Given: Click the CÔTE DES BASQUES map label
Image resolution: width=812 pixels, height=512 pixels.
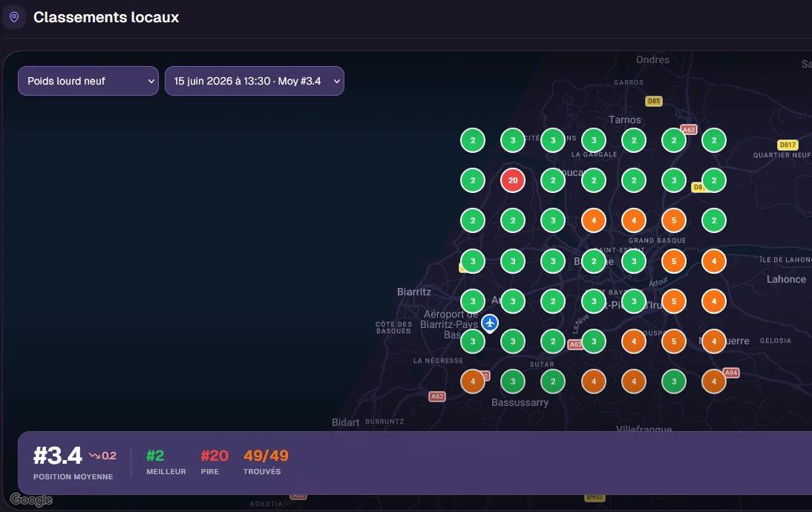Looking at the screenshot, I should 394,328.
